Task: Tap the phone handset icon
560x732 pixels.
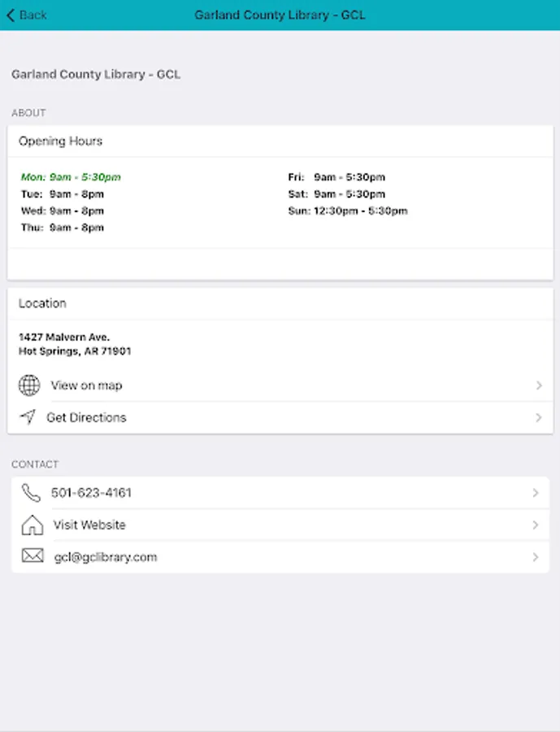Action: (x=31, y=493)
